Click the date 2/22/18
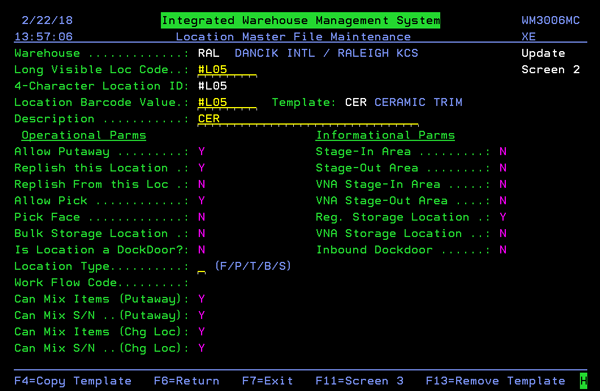The width and height of the screenshot is (600, 391). 47,20
